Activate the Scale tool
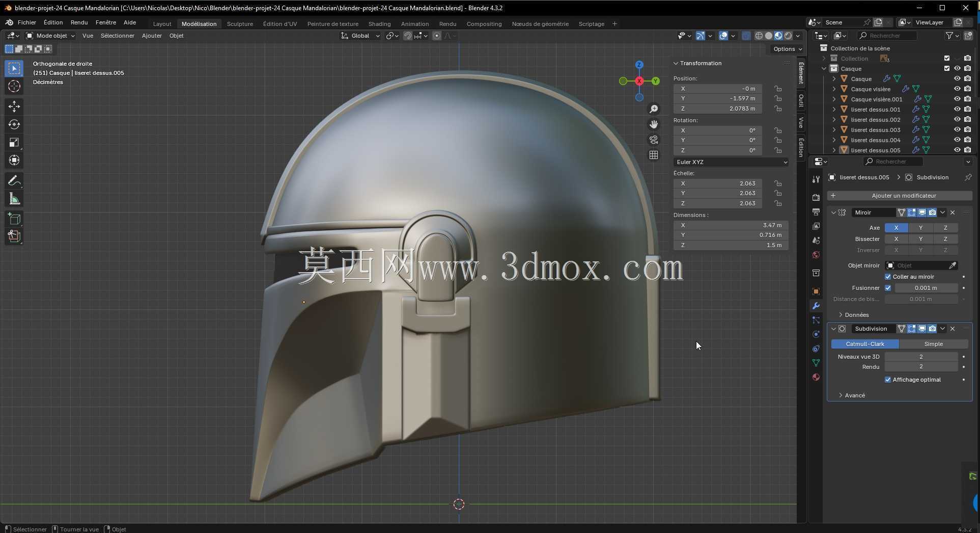This screenshot has width=980, height=533. 14,143
